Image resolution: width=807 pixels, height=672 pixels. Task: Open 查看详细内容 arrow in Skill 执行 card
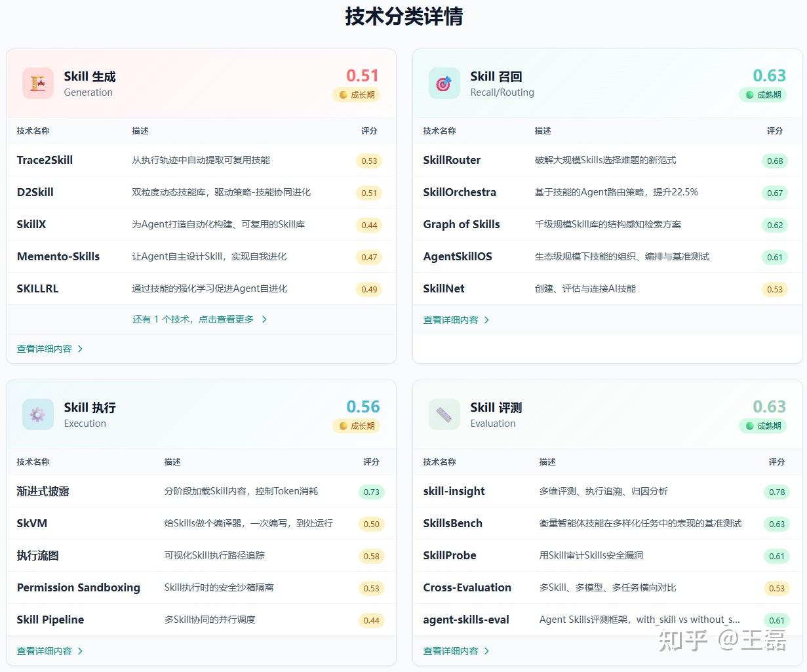pos(80,652)
